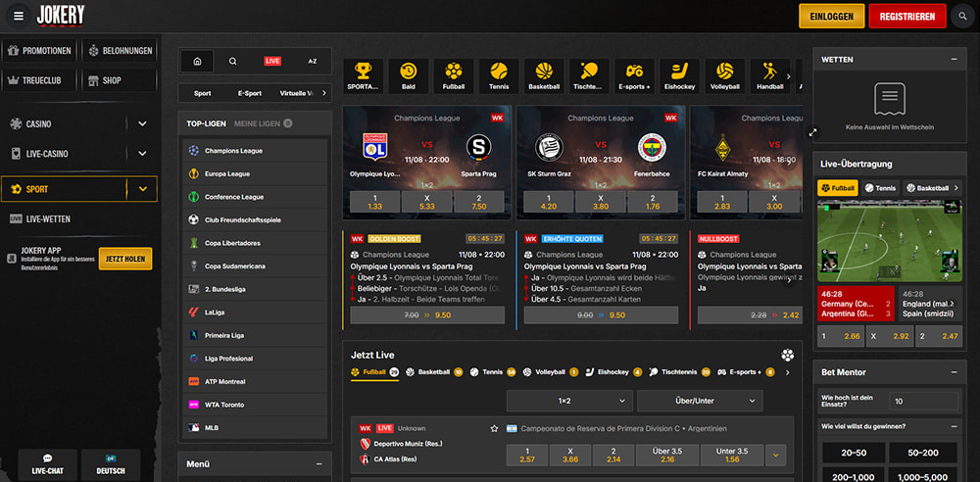This screenshot has width=980, height=482.
Task: Choose the Eishockey icon in top carousel
Action: tap(680, 76)
